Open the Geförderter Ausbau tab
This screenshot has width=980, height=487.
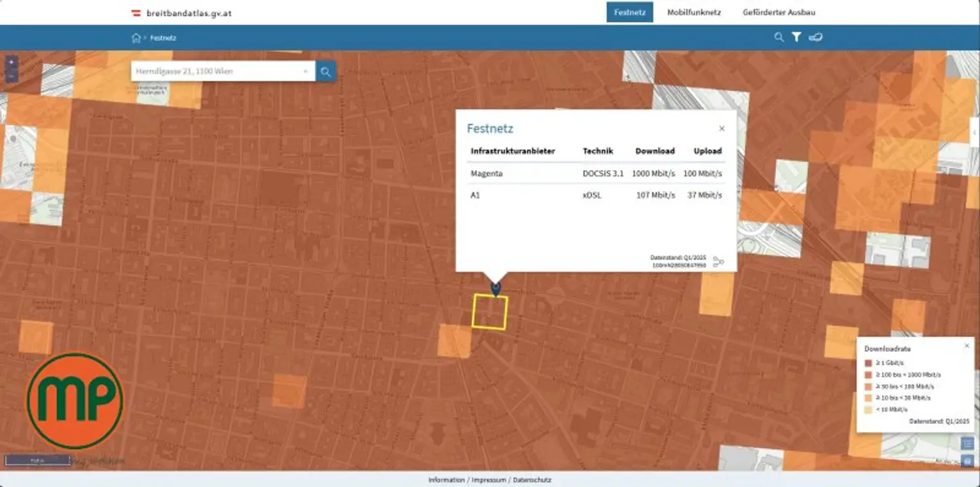778,12
